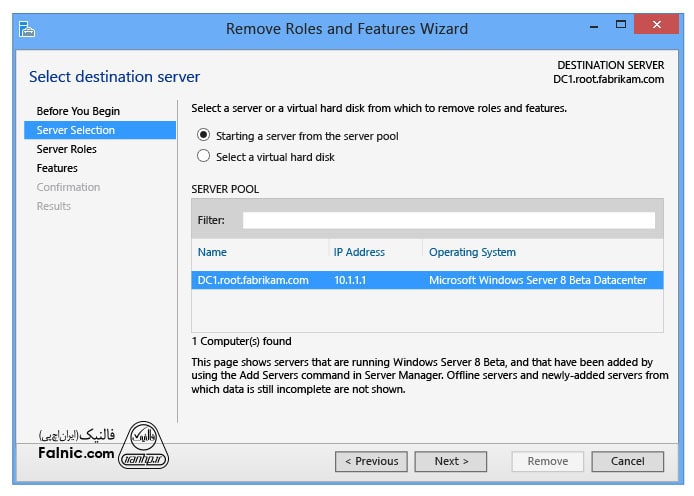Jump to the Features step
This screenshot has width=694, height=496.
click(x=57, y=168)
